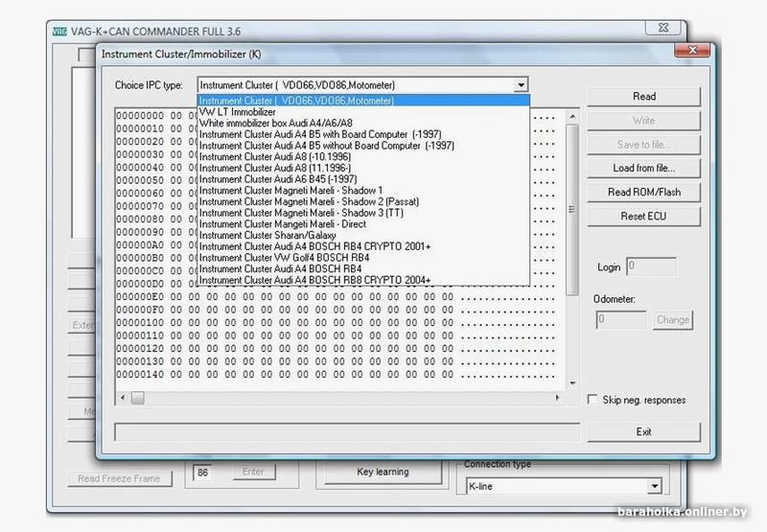Close the VAG-K+CAN Commander main window
767x532 pixels.
point(662,28)
